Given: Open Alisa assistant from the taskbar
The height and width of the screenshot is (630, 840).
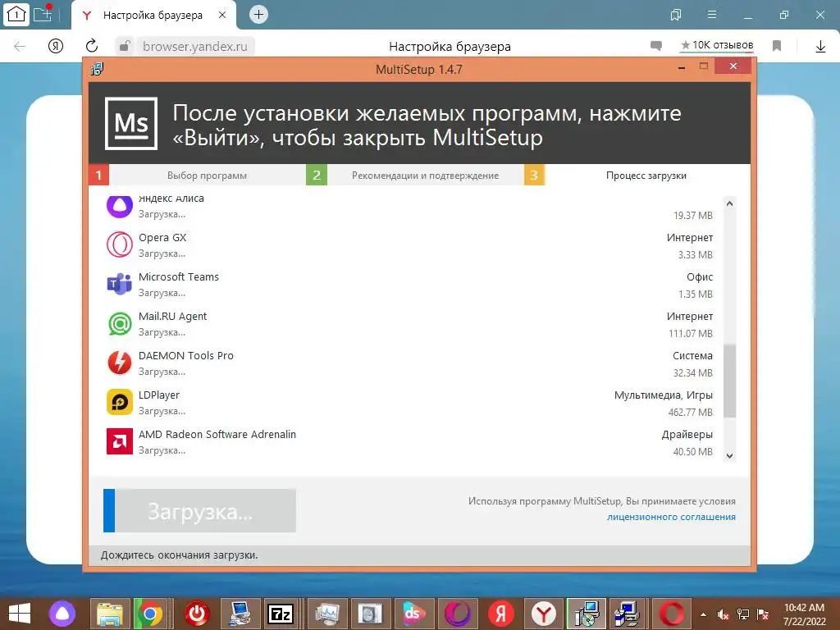Looking at the screenshot, I should pos(62,614).
